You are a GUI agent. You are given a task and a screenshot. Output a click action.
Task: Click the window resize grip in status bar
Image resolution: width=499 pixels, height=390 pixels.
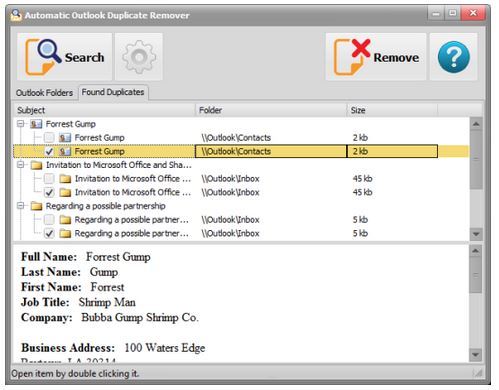(x=477, y=373)
